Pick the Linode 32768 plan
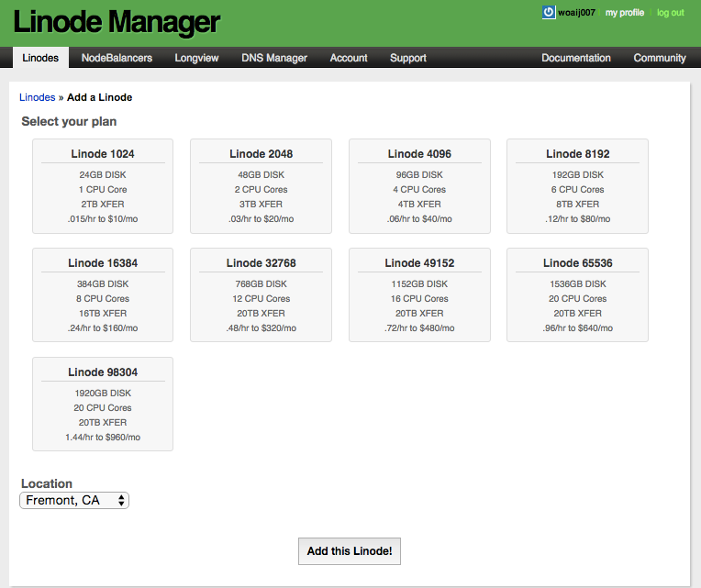 click(x=261, y=294)
